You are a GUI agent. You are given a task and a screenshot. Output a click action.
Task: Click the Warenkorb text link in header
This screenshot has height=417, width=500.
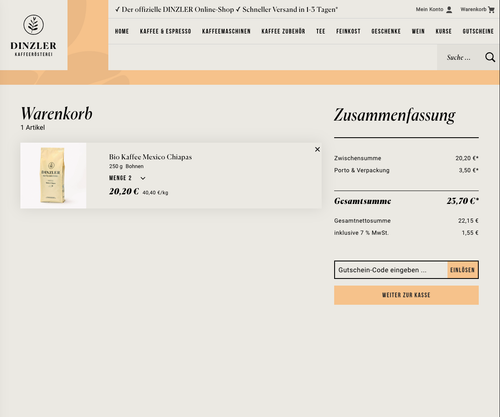coord(473,9)
